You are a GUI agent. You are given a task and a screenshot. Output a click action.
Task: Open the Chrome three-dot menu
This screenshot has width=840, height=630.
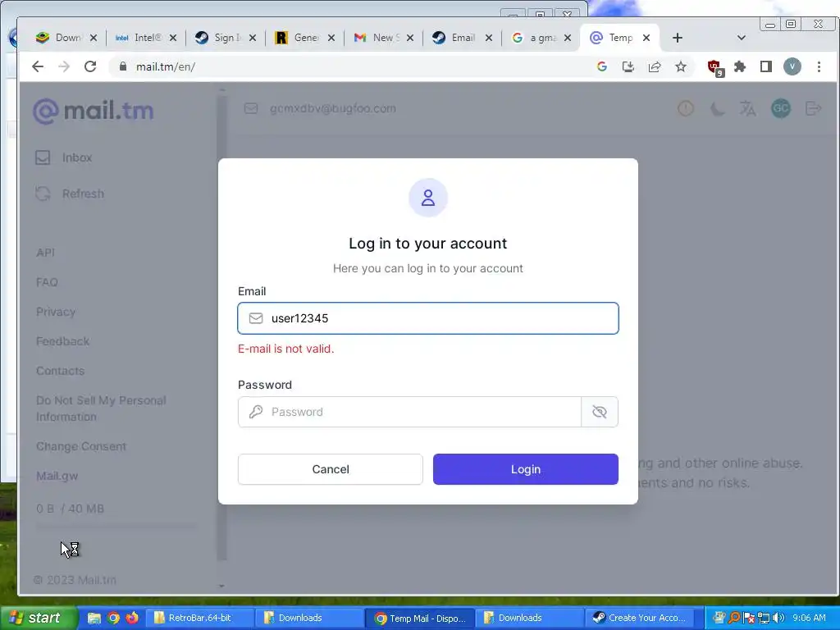pyautogui.click(x=819, y=66)
